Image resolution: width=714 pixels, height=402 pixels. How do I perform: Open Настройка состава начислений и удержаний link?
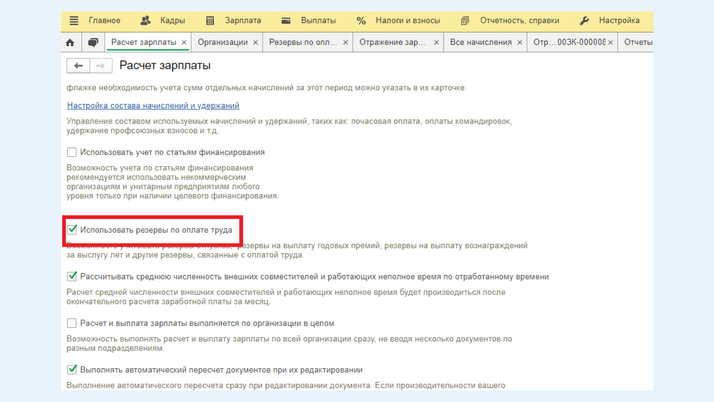point(153,106)
